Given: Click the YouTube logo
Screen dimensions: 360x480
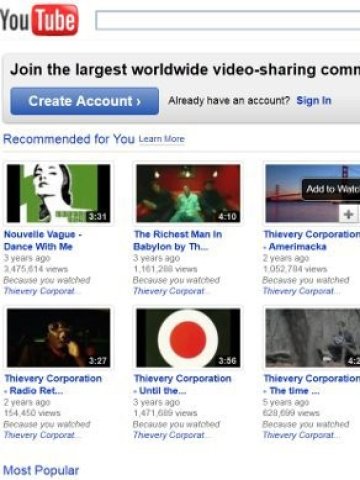Looking at the screenshot, I should point(39,20).
